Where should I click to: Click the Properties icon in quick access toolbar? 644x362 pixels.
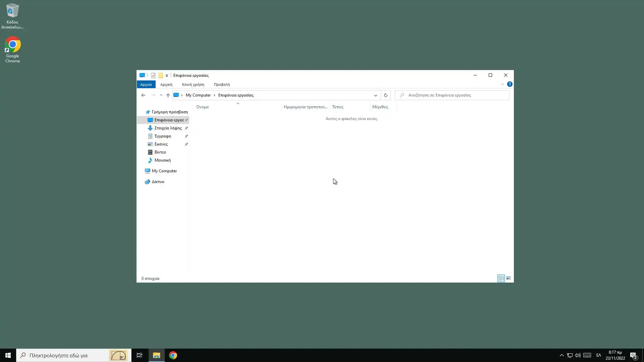(153, 75)
